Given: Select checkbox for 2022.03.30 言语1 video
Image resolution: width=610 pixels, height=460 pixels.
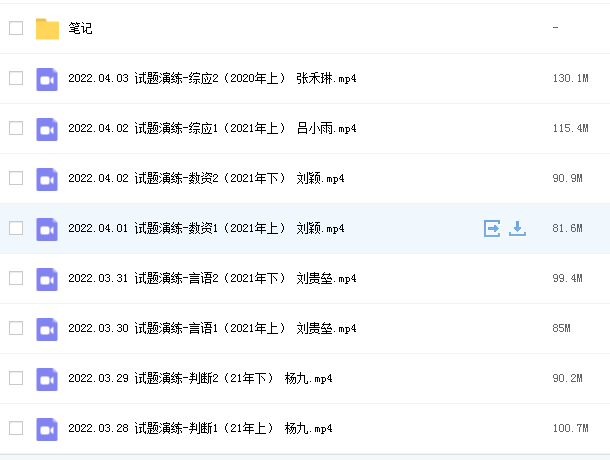Looking at the screenshot, I should point(16,328).
